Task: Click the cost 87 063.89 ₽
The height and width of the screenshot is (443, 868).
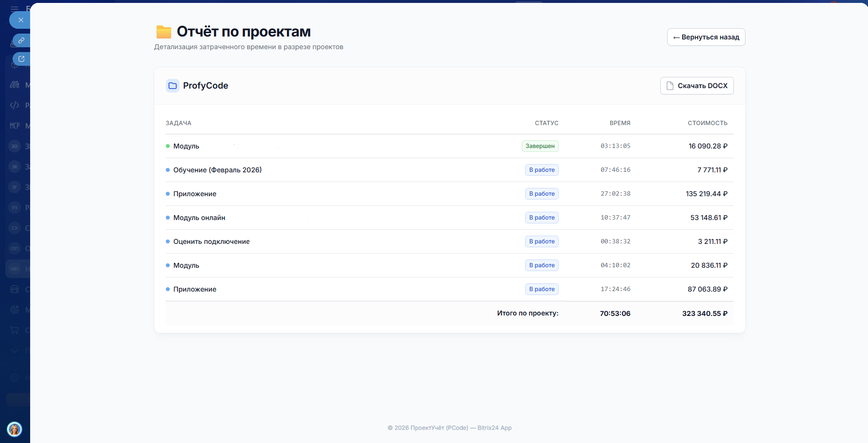Action: click(x=708, y=289)
